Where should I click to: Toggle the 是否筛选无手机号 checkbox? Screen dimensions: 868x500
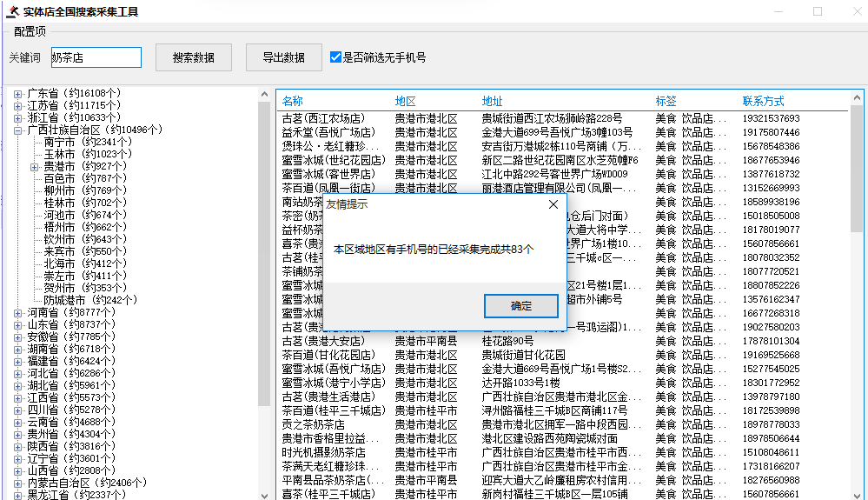(336, 57)
